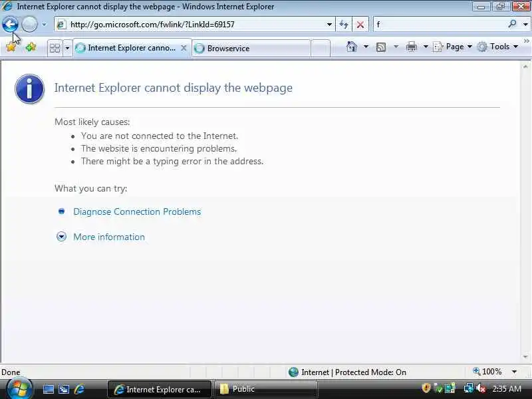Open a new blank tab
The height and width of the screenshot is (399, 532).
point(321,49)
